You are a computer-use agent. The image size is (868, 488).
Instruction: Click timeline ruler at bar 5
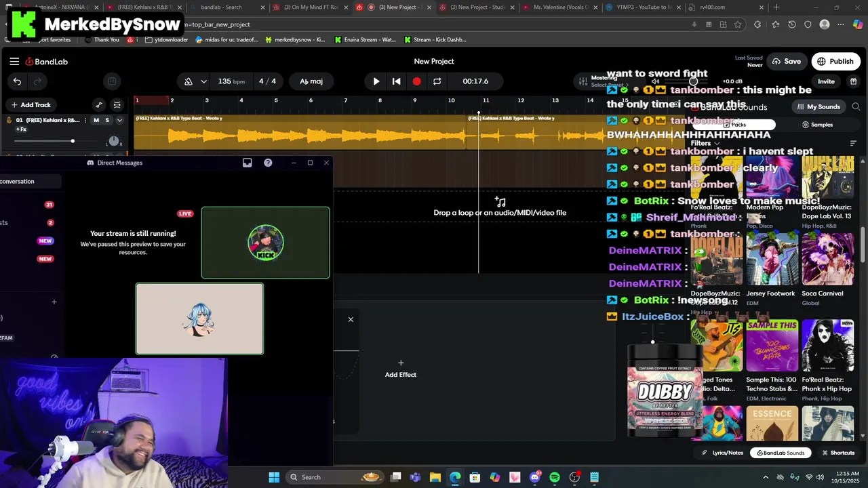pos(275,100)
